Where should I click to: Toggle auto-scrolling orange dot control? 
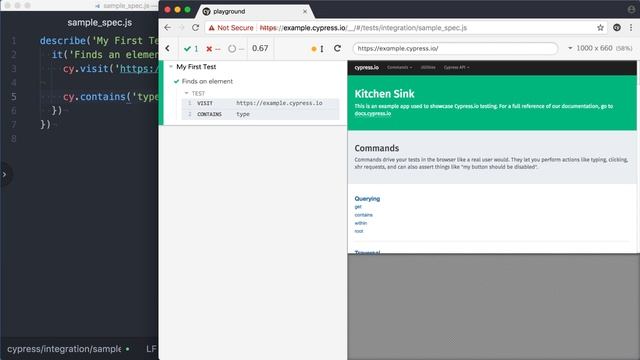coord(314,49)
